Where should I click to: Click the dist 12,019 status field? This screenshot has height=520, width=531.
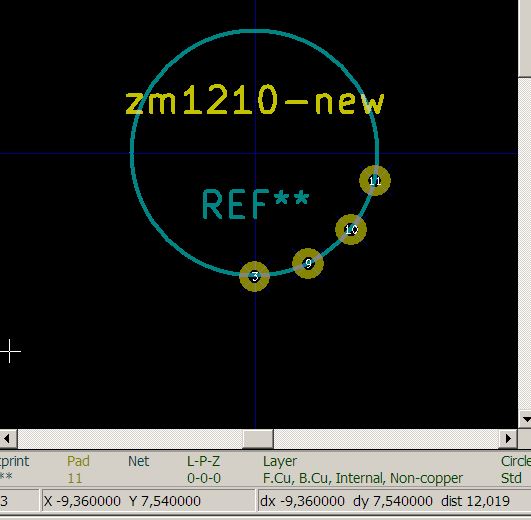(475, 501)
